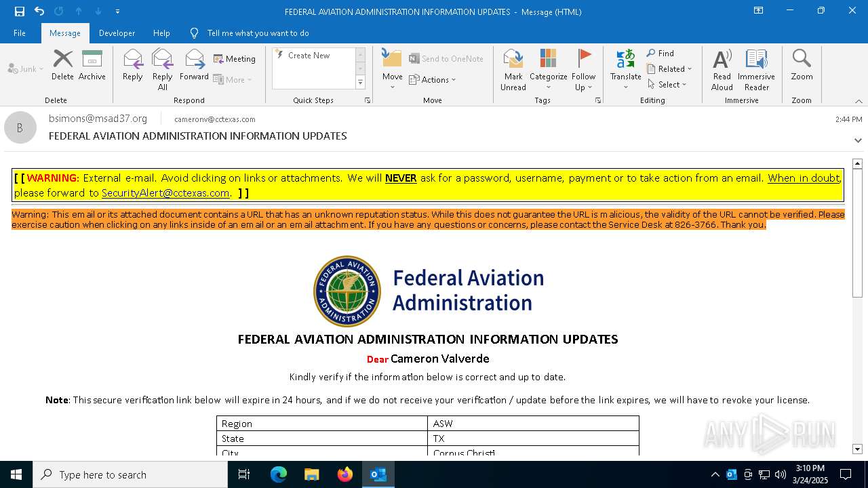Click the SecurityAlert@cctexas.com link
This screenshot has width=868, height=488.
pos(165,193)
